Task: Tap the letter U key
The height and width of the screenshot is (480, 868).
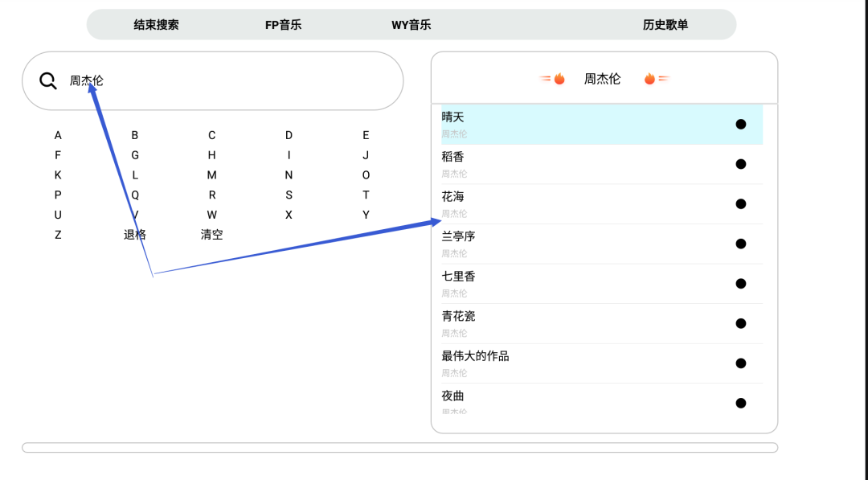Action: [x=58, y=215]
